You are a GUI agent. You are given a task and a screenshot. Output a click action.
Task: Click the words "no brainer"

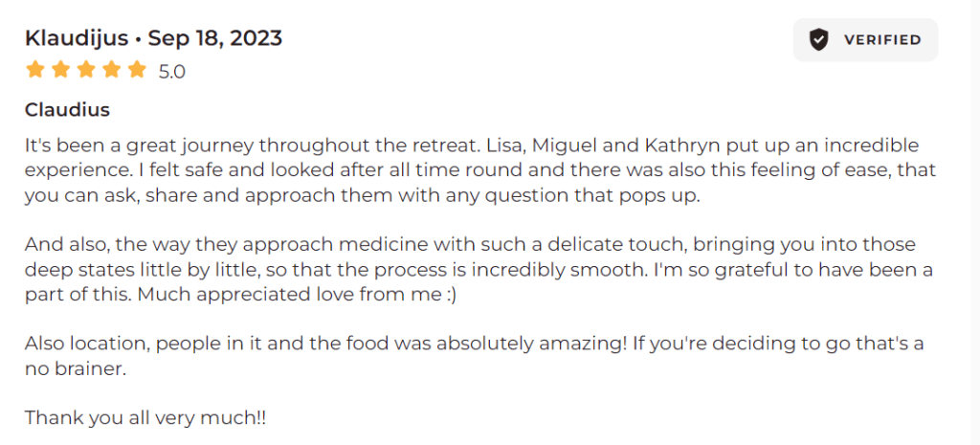tap(75, 368)
